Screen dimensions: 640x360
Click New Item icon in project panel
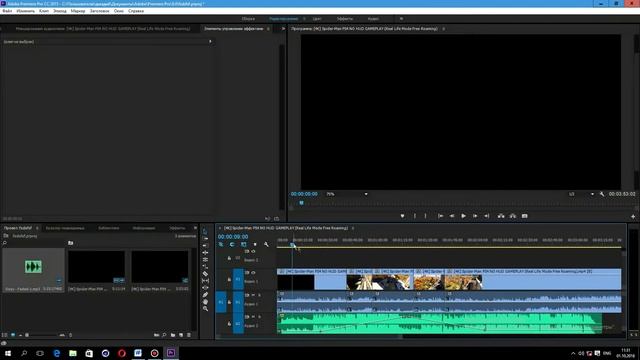pyautogui.click(x=181, y=335)
